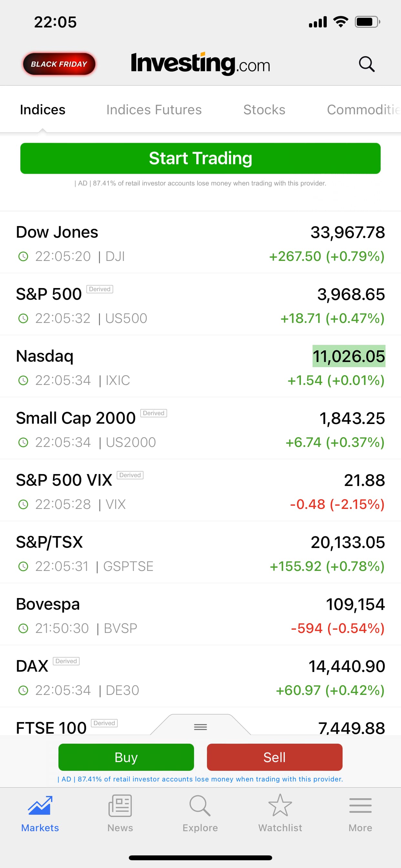
Task: Tap the search magnifier icon
Action: click(367, 64)
